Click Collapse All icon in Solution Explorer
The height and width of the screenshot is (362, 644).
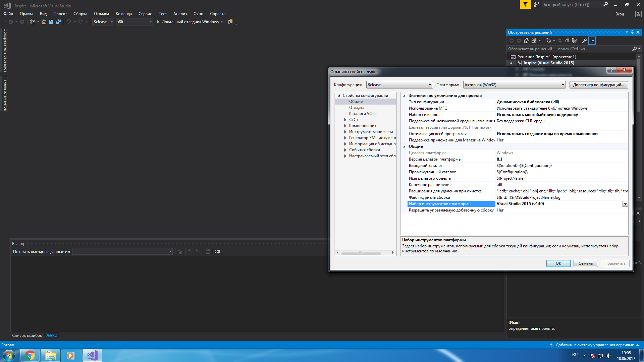click(567, 41)
